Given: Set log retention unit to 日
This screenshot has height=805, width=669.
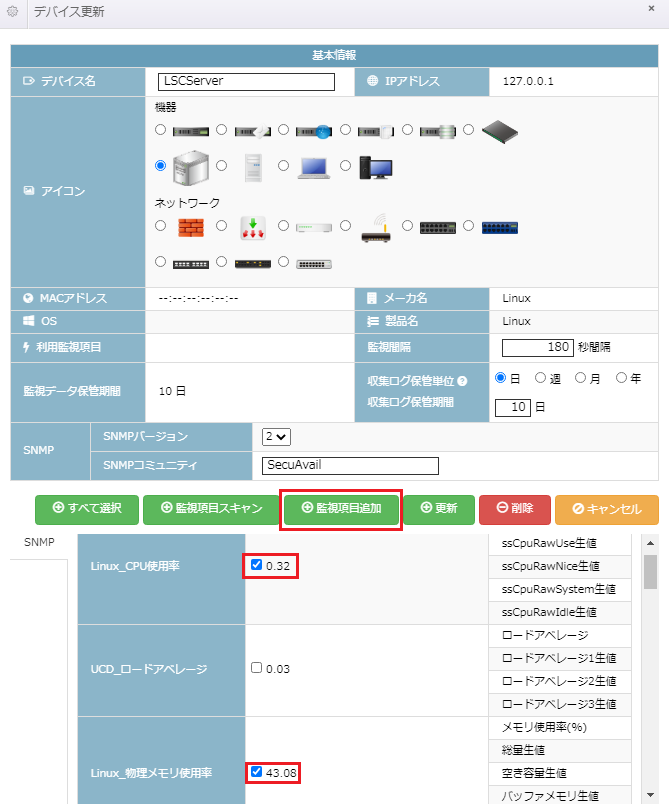Looking at the screenshot, I should pos(501,378).
